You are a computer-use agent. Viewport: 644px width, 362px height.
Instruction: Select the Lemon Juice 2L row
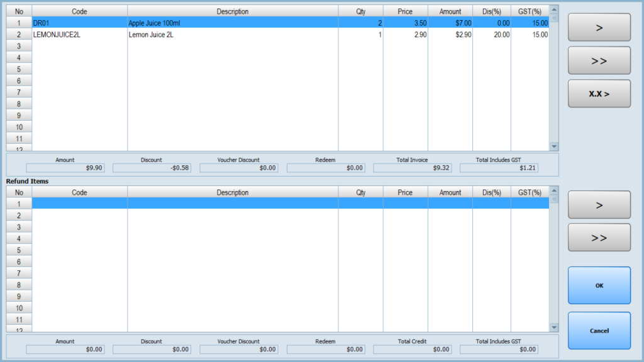[x=232, y=35]
